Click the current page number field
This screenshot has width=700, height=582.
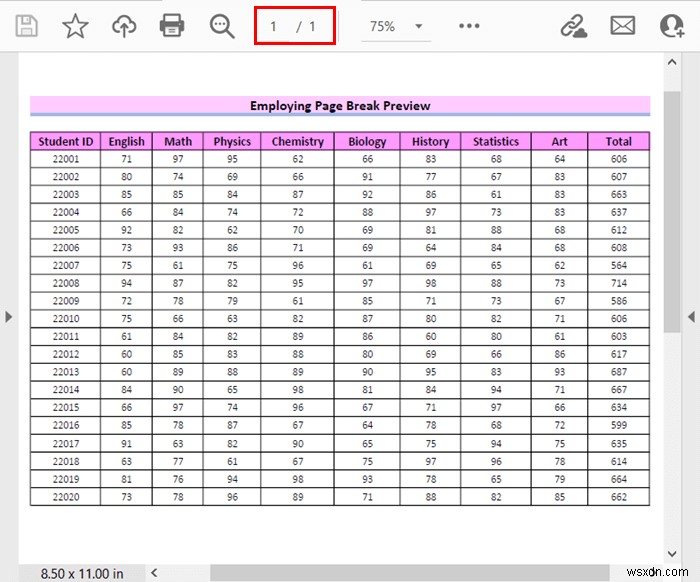(273, 26)
